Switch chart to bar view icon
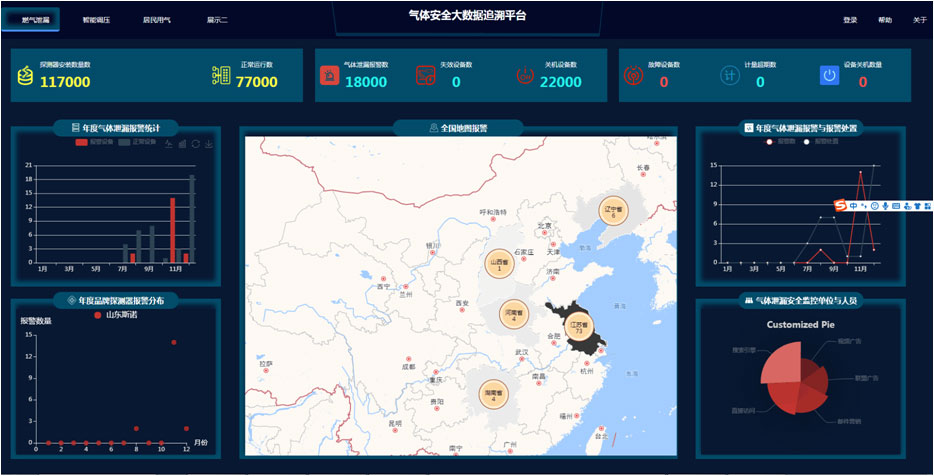This screenshot has width=934, height=476. click(x=182, y=144)
